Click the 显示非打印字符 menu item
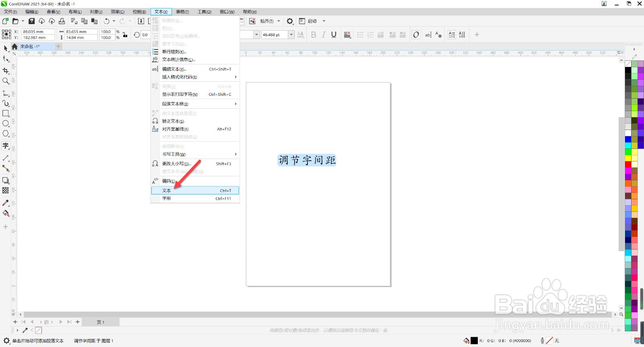The height and width of the screenshot is (347, 644). (195, 95)
